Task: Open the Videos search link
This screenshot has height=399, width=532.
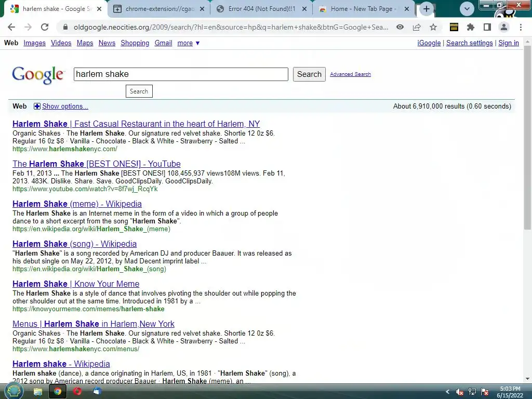Action: 61,43
